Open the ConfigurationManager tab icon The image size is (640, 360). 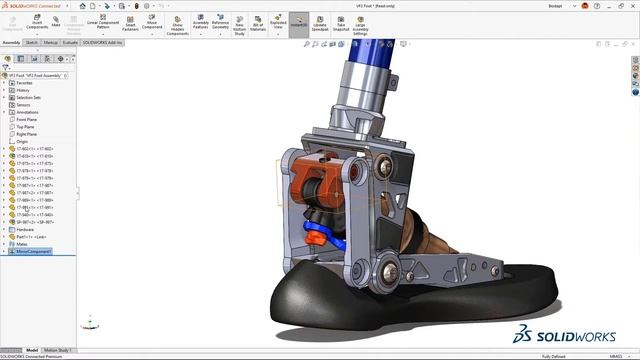coord(34,59)
